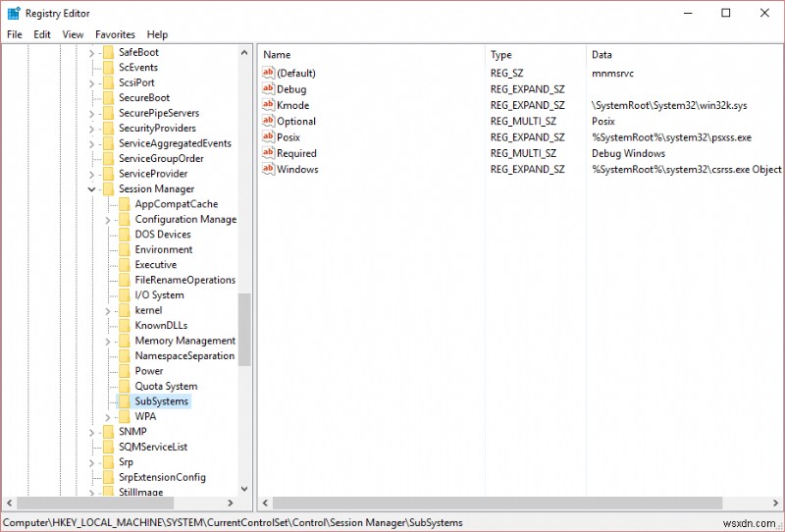Click the string icon of the Required value
Viewport: 785px width, 532px height.
tap(268, 153)
